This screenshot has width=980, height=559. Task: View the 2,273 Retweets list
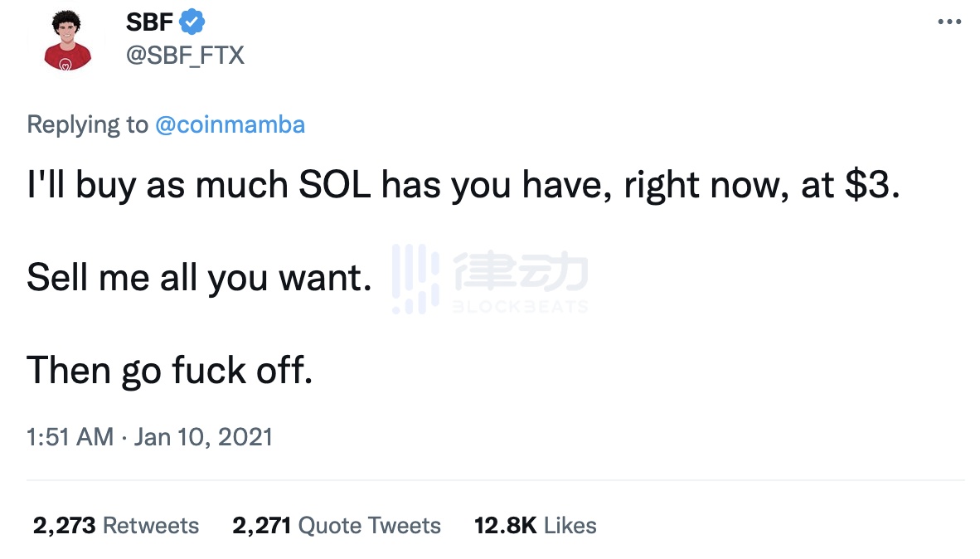(x=114, y=525)
